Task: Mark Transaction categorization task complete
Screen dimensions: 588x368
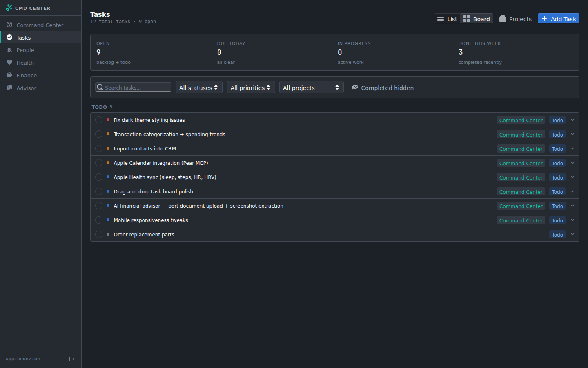Action: [x=99, y=134]
